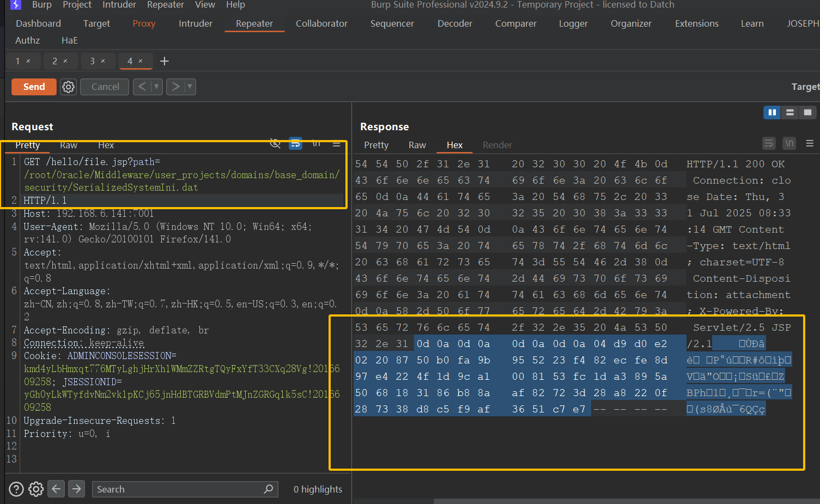Open the Intruder menu in menu bar
Image resolution: width=820 pixels, height=504 pixels.
pyautogui.click(x=119, y=4)
